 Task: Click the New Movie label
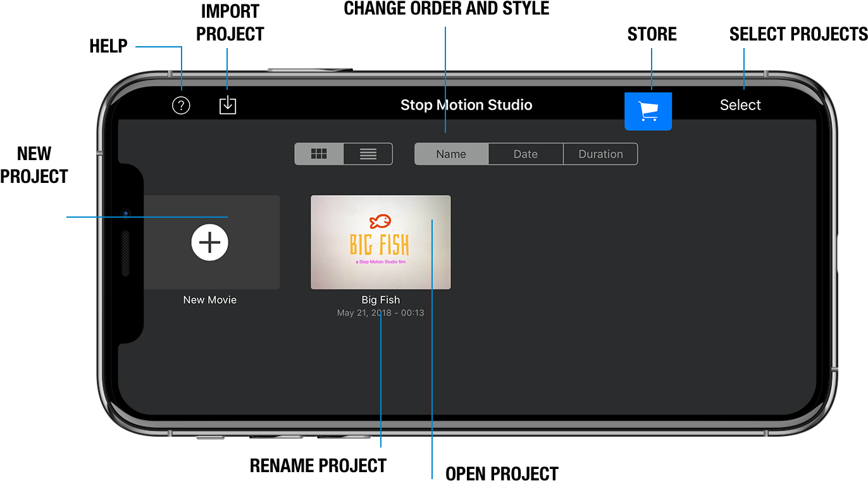(209, 300)
